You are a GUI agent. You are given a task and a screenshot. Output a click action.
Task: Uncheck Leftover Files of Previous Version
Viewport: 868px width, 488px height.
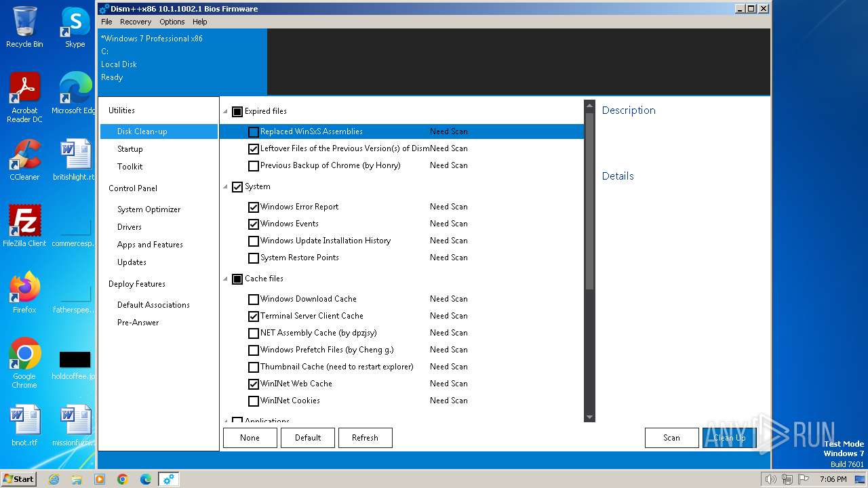tap(254, 149)
